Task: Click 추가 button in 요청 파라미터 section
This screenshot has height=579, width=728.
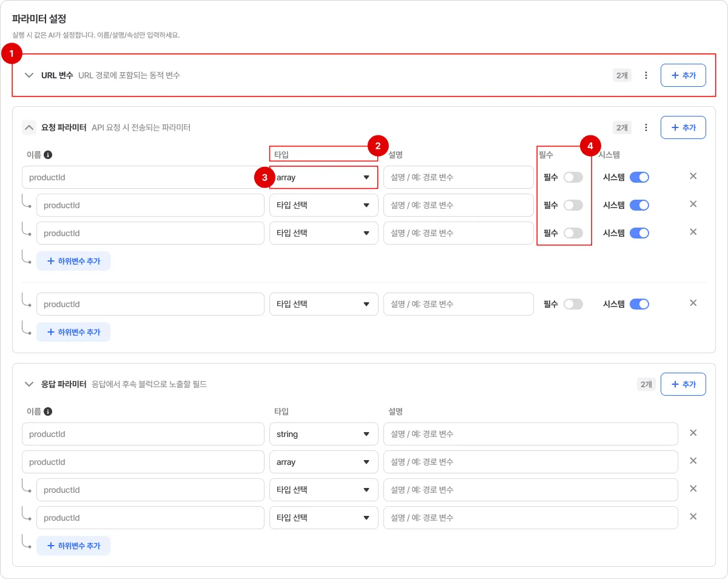Action: pyautogui.click(x=683, y=127)
